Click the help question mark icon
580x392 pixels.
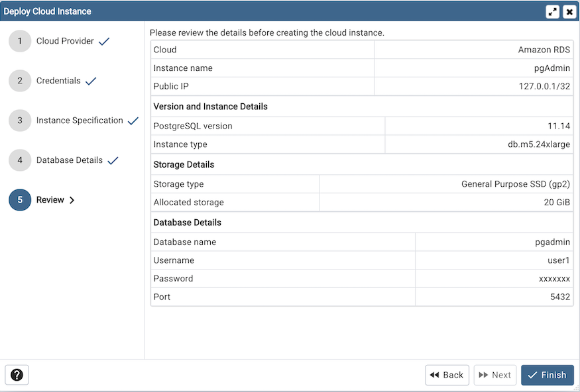(x=16, y=375)
